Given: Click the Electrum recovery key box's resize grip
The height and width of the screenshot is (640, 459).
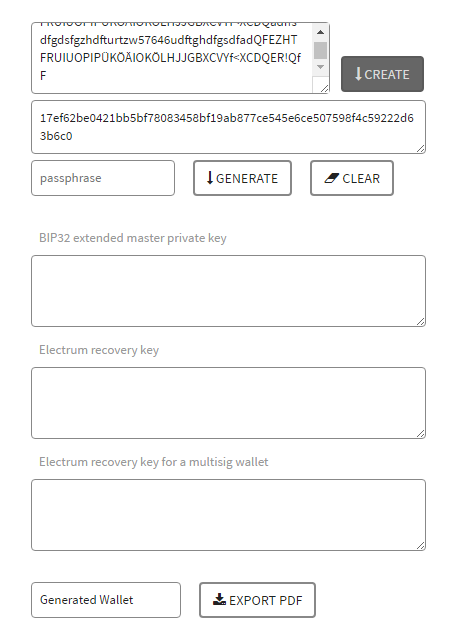Looking at the screenshot, I should click(421, 434).
